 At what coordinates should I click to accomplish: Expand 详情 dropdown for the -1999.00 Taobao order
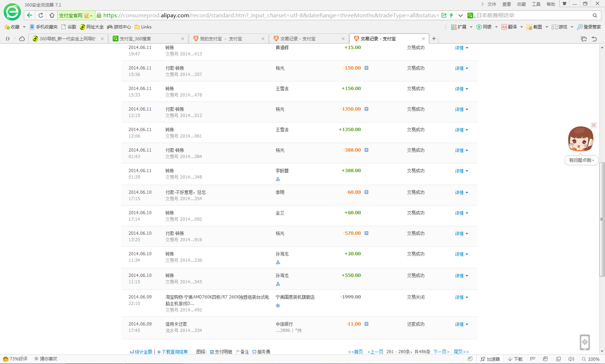[x=461, y=297]
